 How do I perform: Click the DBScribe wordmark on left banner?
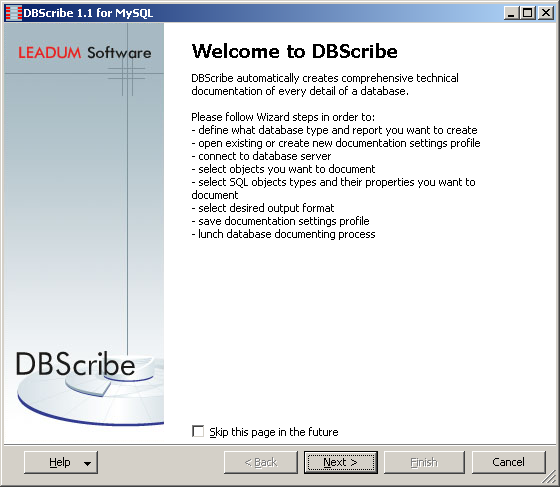[x=75, y=364]
